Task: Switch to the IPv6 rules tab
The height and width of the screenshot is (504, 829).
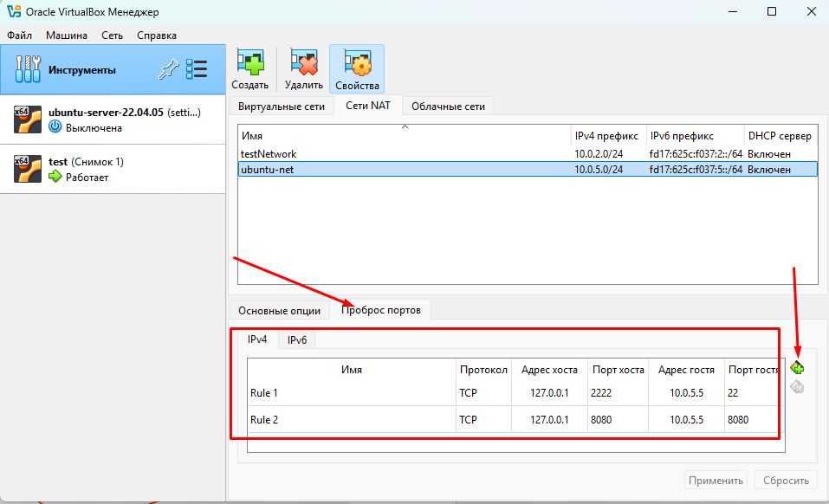Action: tap(297, 340)
